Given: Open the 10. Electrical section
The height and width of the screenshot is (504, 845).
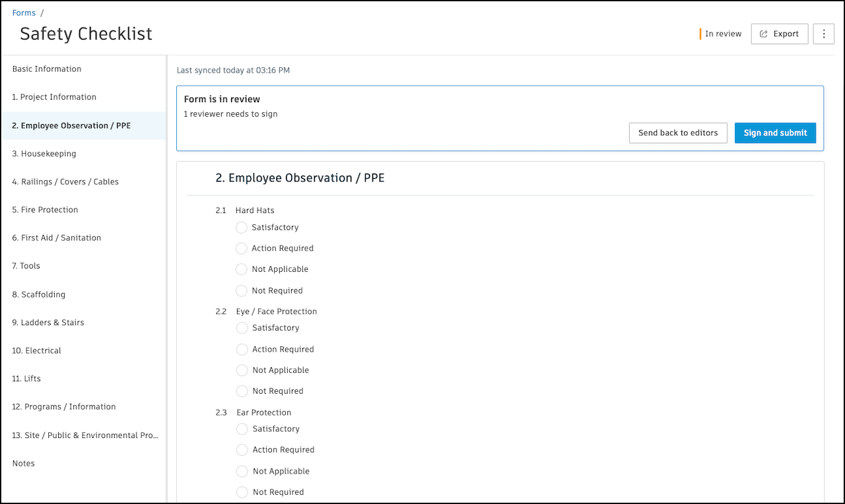Looking at the screenshot, I should [x=36, y=350].
